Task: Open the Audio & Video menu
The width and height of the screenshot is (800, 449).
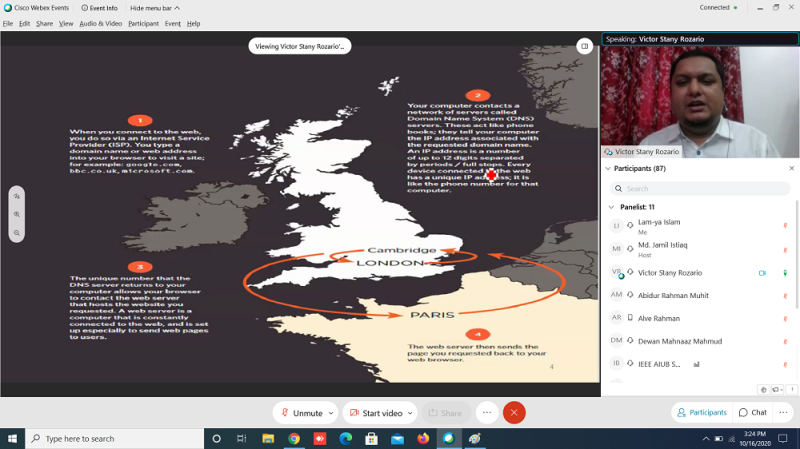Action: (101, 23)
